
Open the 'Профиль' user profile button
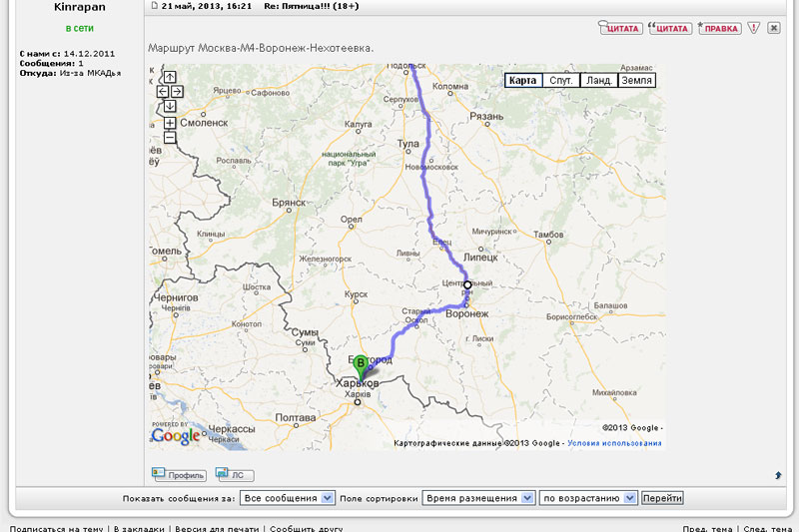point(179,475)
